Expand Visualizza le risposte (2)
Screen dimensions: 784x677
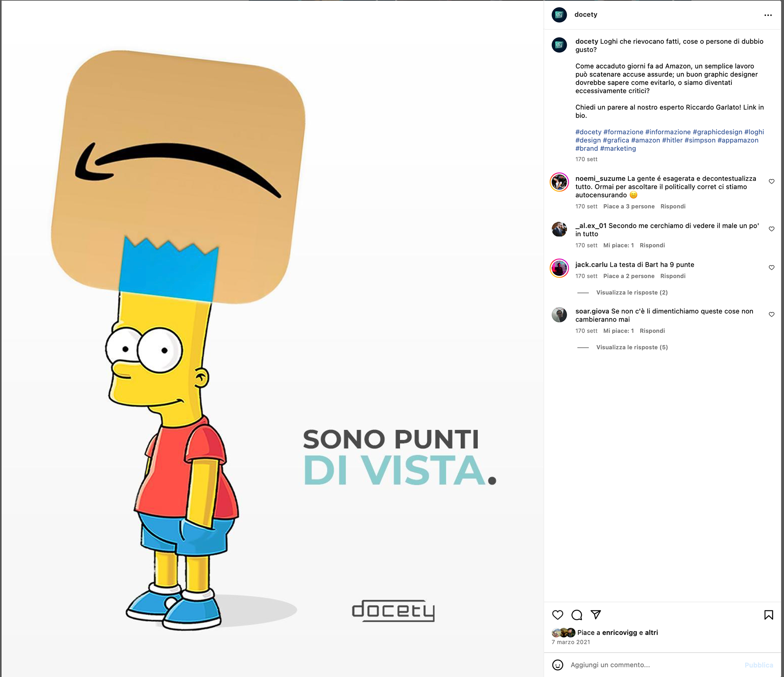[x=632, y=293]
